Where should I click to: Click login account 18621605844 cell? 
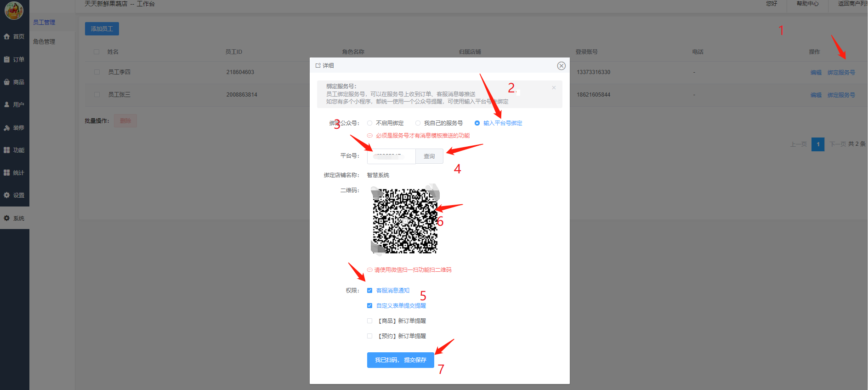pyautogui.click(x=593, y=95)
